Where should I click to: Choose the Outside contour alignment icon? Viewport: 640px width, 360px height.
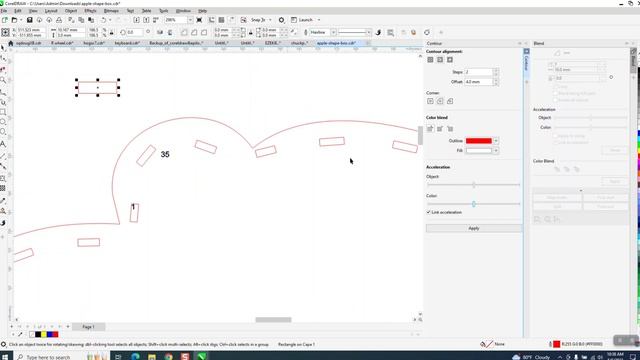coord(450,60)
